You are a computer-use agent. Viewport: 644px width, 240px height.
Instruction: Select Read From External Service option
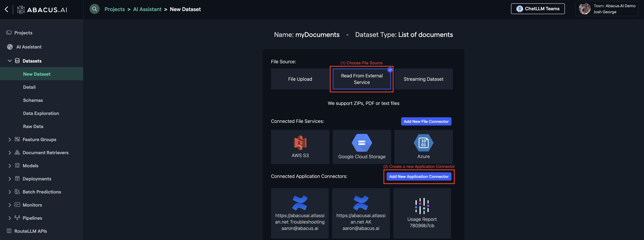pos(362,79)
